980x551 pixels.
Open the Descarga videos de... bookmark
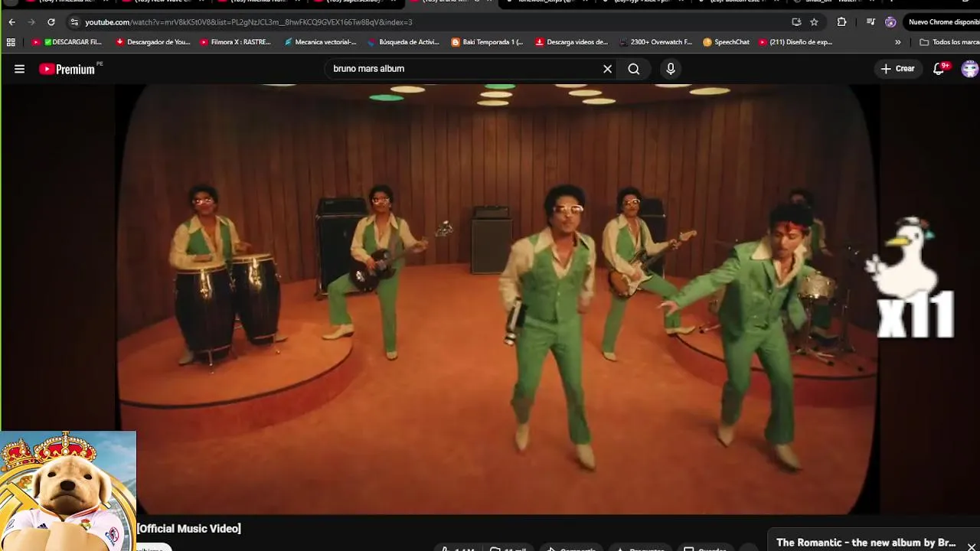(x=571, y=42)
